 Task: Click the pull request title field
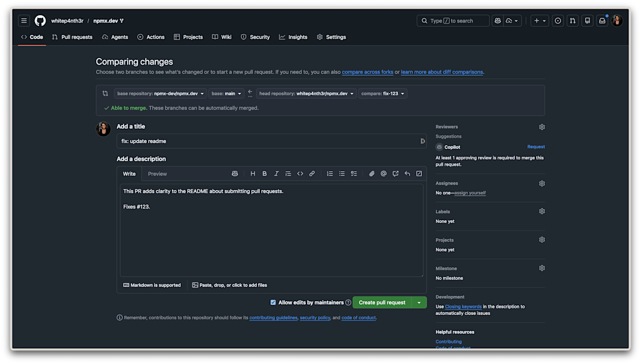tap(272, 141)
